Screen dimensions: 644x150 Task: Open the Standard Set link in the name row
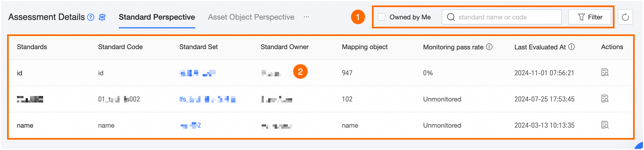click(191, 125)
